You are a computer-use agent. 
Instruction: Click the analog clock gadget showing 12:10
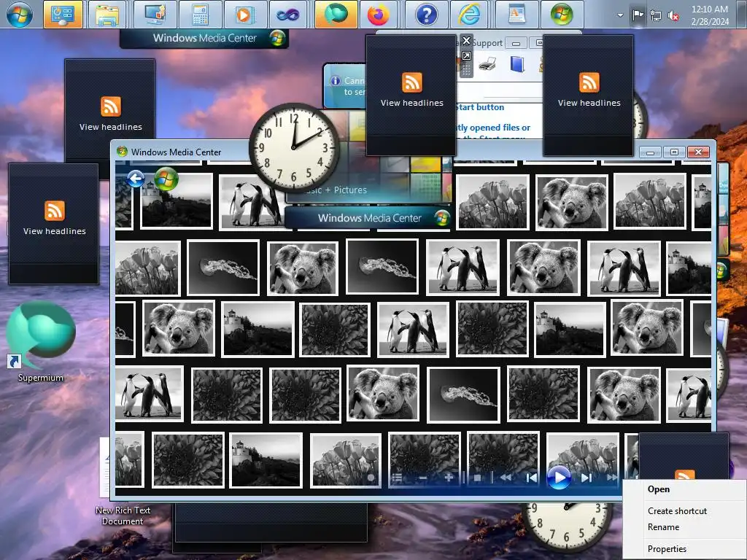[x=294, y=147]
